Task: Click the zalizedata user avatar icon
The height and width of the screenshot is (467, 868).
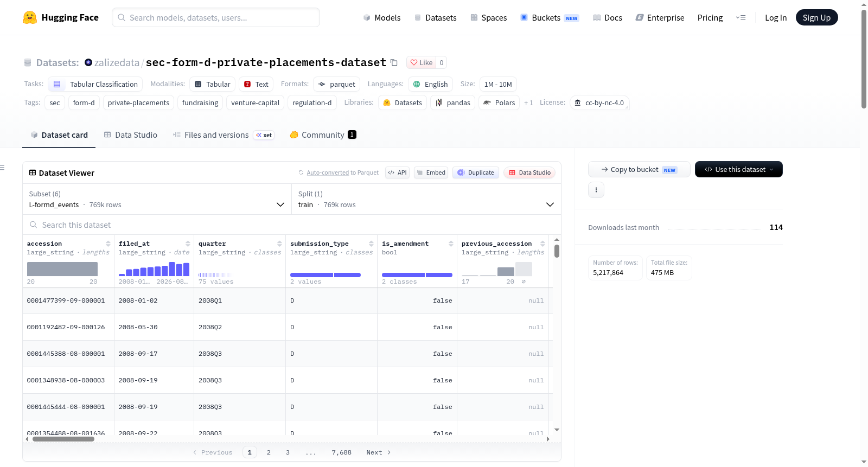Action: (88, 62)
